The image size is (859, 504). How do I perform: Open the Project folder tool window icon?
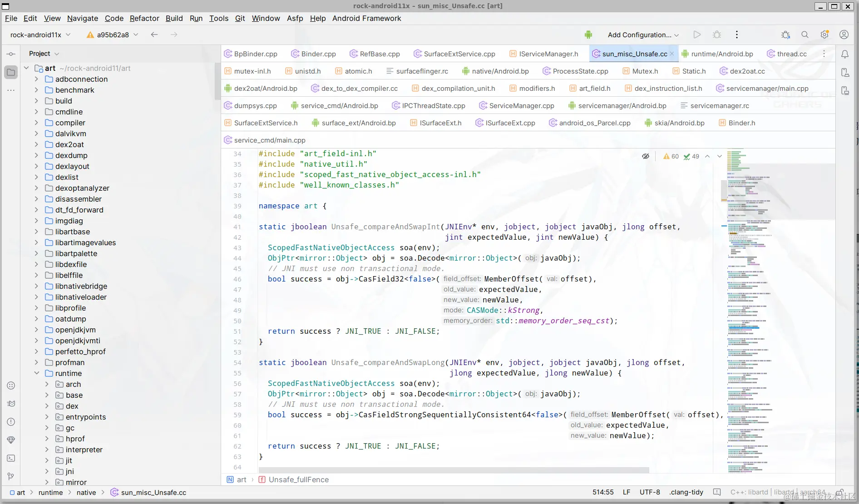(11, 72)
